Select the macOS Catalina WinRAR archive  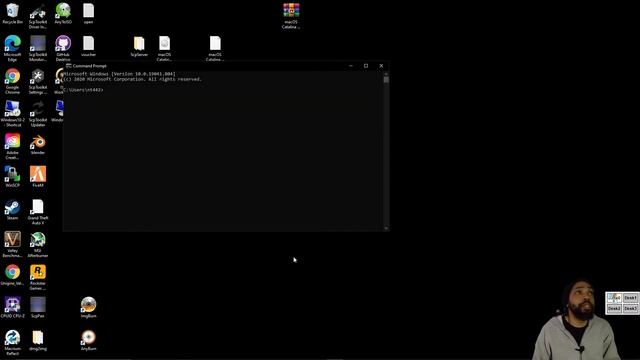(x=291, y=16)
